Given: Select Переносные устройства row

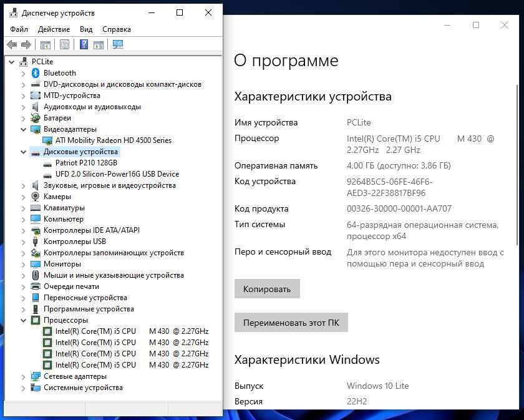Looking at the screenshot, I should 85,298.
